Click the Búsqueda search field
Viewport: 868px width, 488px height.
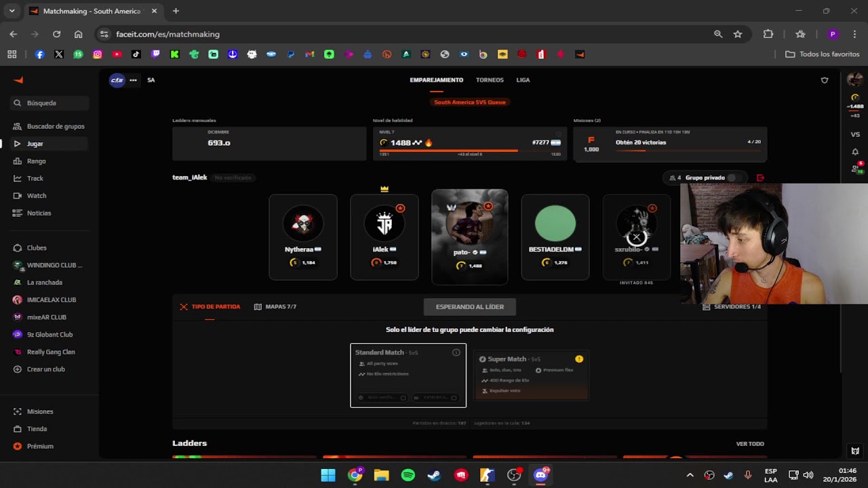(50, 103)
